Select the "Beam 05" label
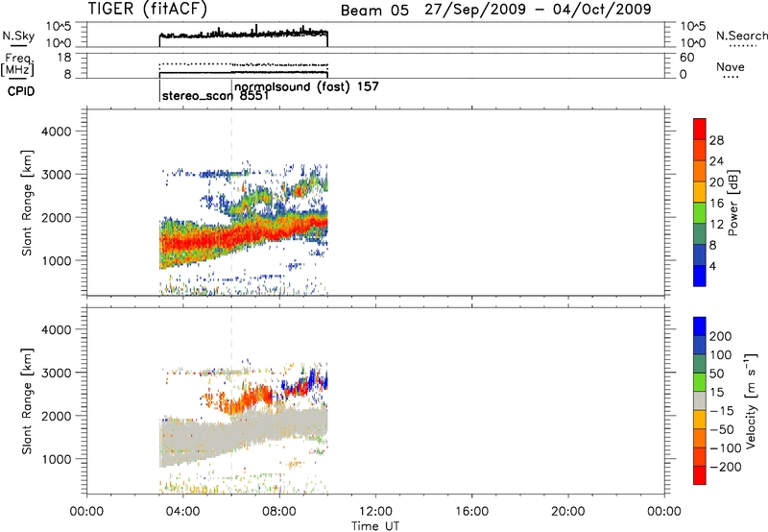The height and width of the screenshot is (532, 768). tap(374, 11)
